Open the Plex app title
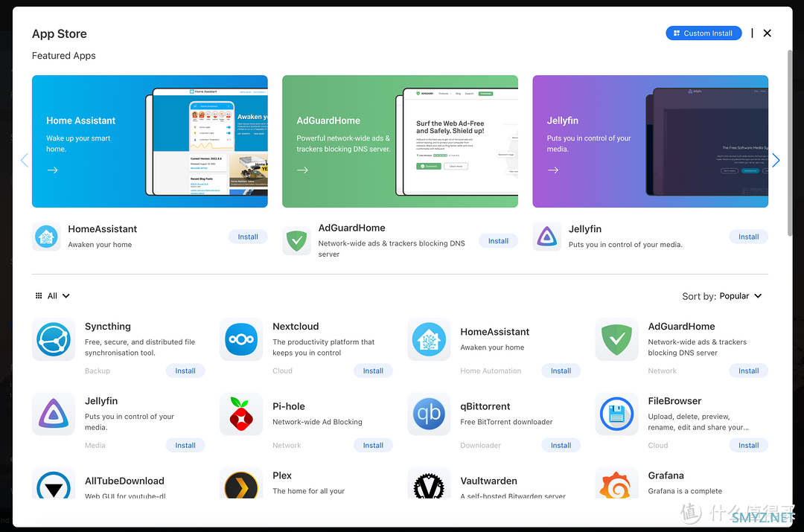The image size is (804, 532). pyautogui.click(x=281, y=475)
